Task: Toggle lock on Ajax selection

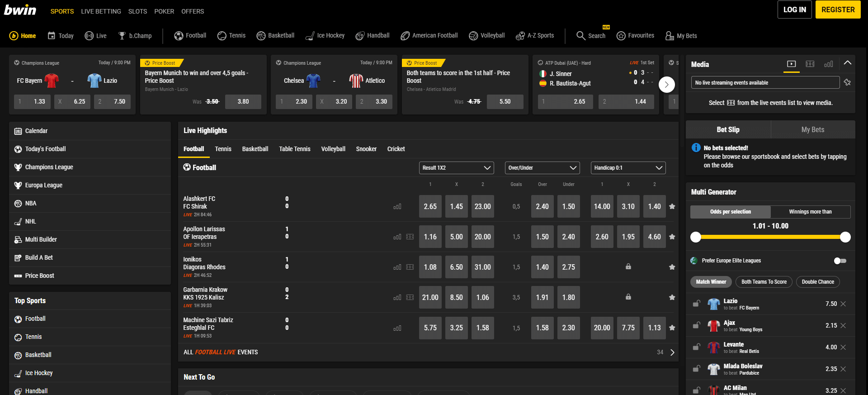Action: [x=697, y=325]
